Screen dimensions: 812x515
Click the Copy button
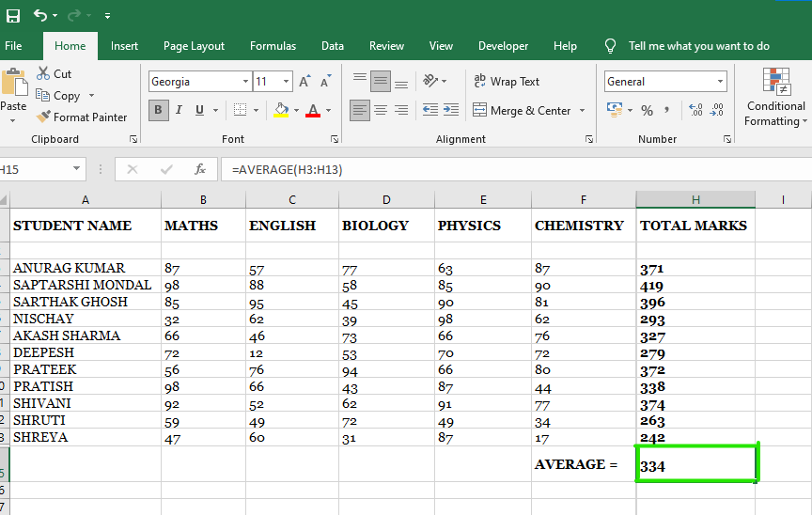tap(58, 96)
